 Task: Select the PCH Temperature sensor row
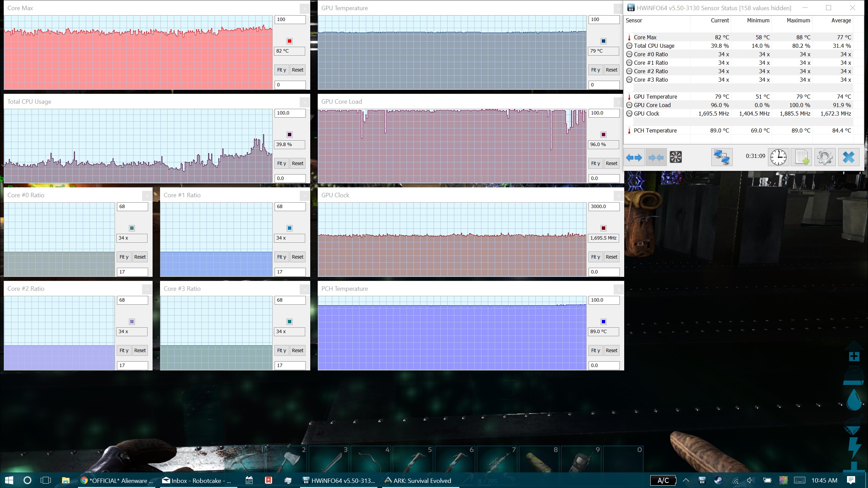click(739, 130)
